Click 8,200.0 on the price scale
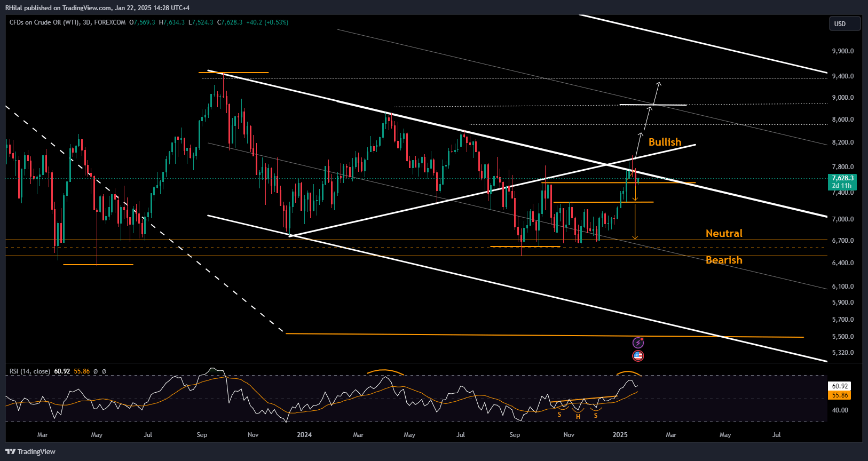 point(843,142)
